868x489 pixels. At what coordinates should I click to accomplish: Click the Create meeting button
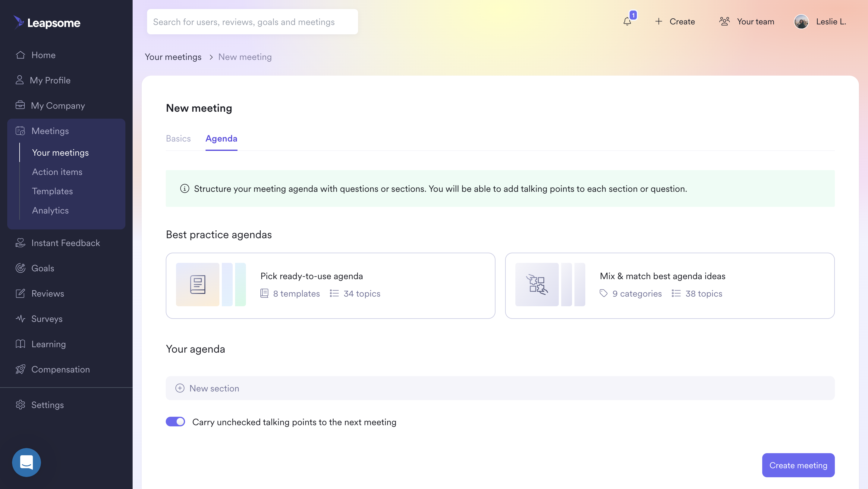[798, 465]
